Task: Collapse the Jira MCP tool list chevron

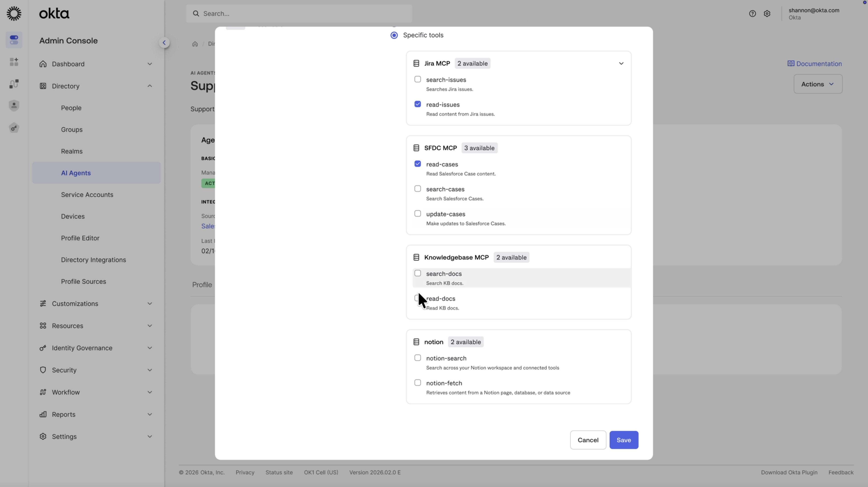Action: [621, 63]
